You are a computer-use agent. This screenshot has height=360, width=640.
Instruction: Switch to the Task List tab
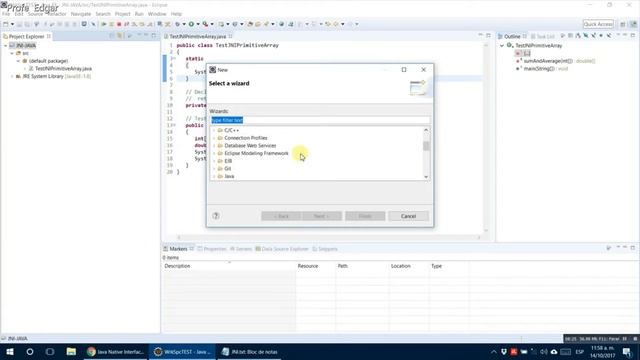coord(543,36)
